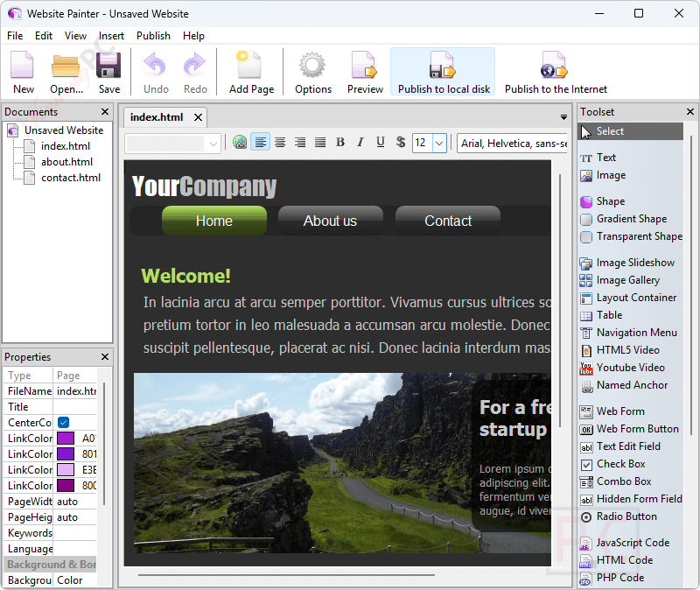700x590 pixels.
Task: Click the light pink LinkColor swatch E3
Action: coord(66,470)
